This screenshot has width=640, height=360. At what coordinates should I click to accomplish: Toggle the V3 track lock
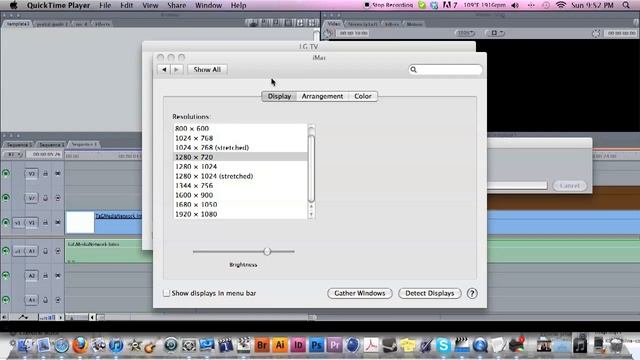[x=45, y=173]
